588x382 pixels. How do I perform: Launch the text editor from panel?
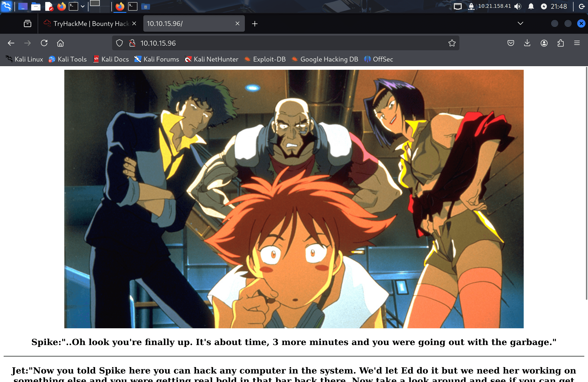[x=49, y=6]
